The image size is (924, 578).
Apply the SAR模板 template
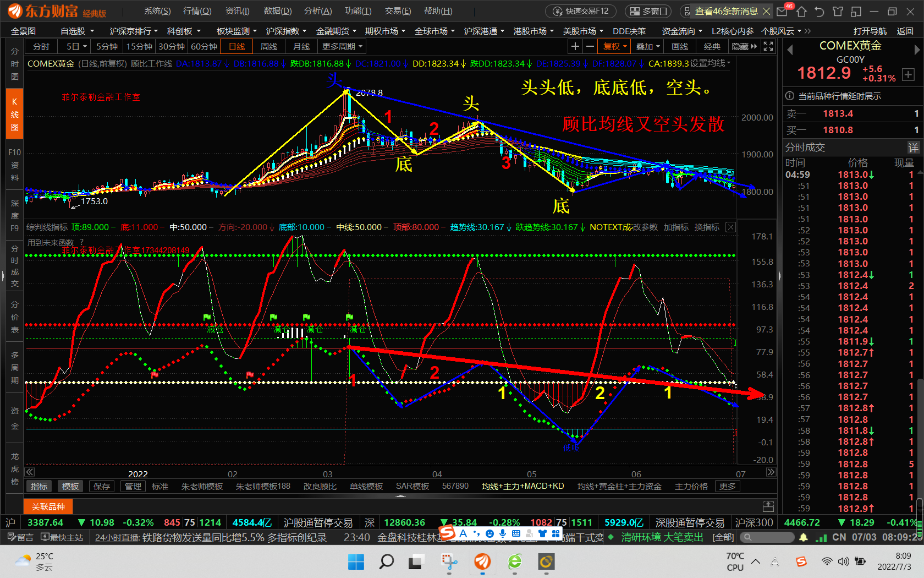[x=413, y=486]
